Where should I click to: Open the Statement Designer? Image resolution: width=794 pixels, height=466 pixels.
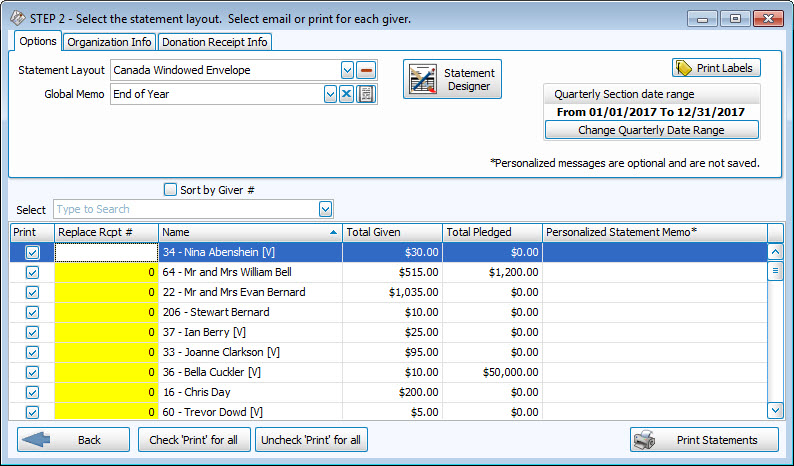[x=452, y=80]
